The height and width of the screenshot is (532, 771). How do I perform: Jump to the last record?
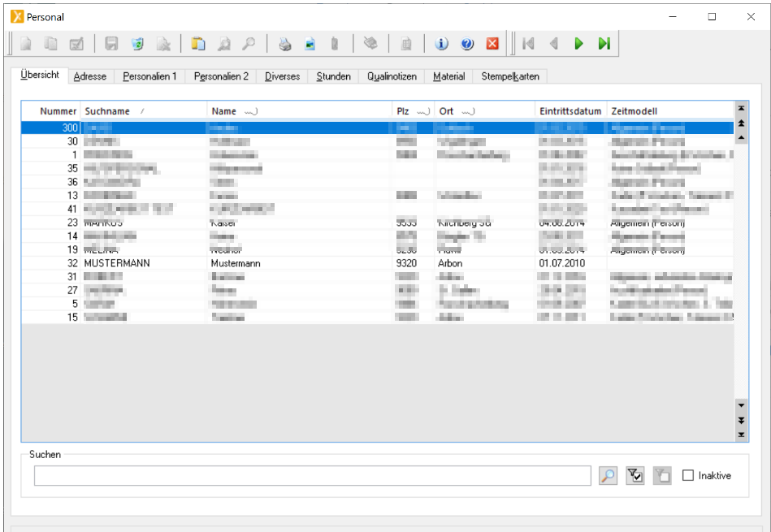coord(604,44)
